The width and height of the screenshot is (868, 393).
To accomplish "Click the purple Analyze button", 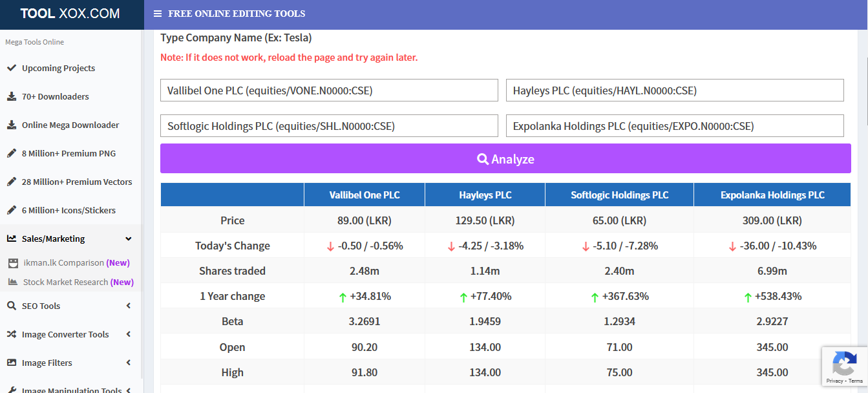I will tap(505, 158).
